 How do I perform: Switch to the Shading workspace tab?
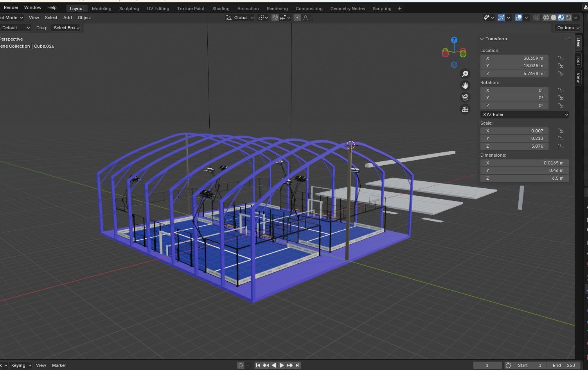(x=221, y=8)
